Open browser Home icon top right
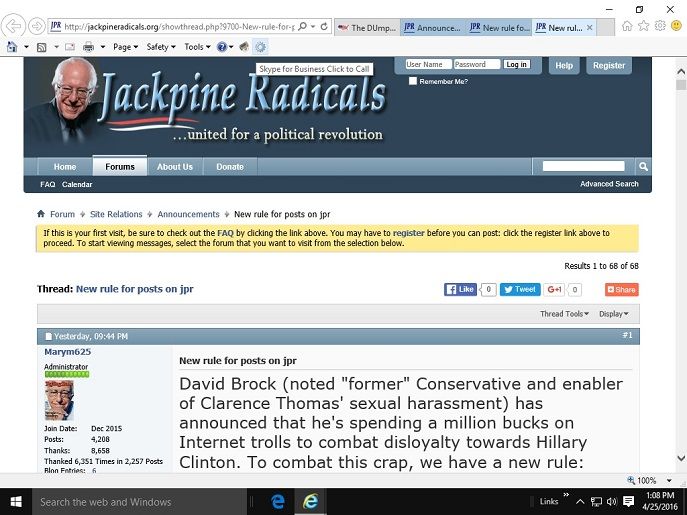The image size is (687, 515). tap(627, 26)
